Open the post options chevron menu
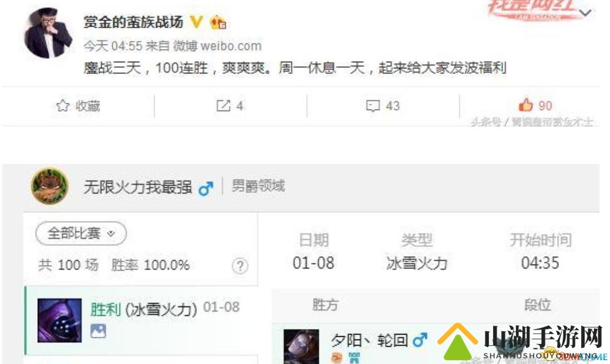The image size is (610, 364). pyautogui.click(x=585, y=13)
